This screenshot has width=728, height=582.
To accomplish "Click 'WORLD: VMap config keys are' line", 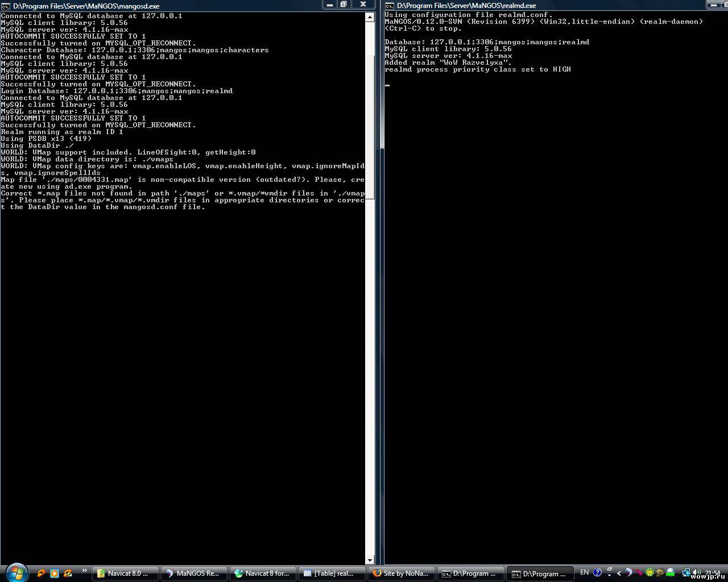I will point(183,169).
